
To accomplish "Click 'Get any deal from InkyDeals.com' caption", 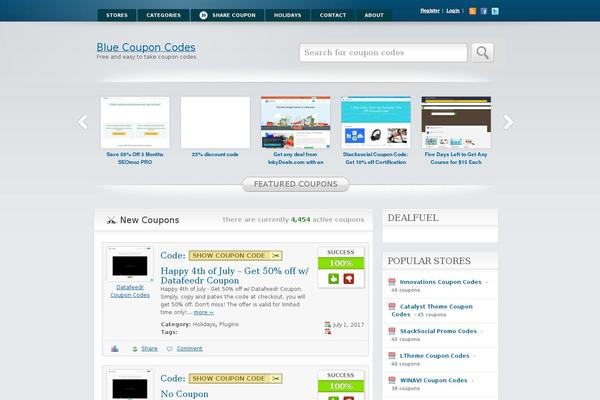I will click(x=295, y=158).
